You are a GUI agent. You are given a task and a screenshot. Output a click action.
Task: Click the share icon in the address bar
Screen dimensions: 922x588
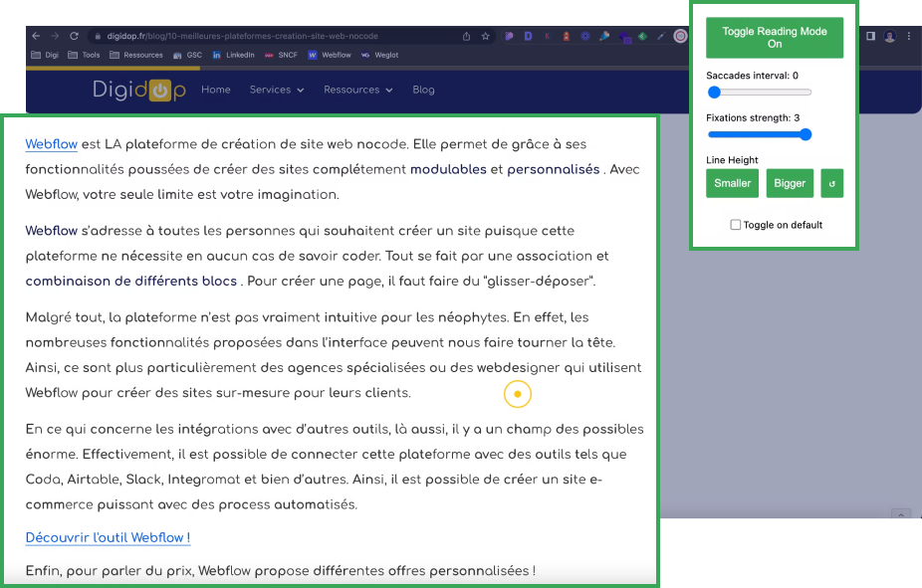(466, 36)
